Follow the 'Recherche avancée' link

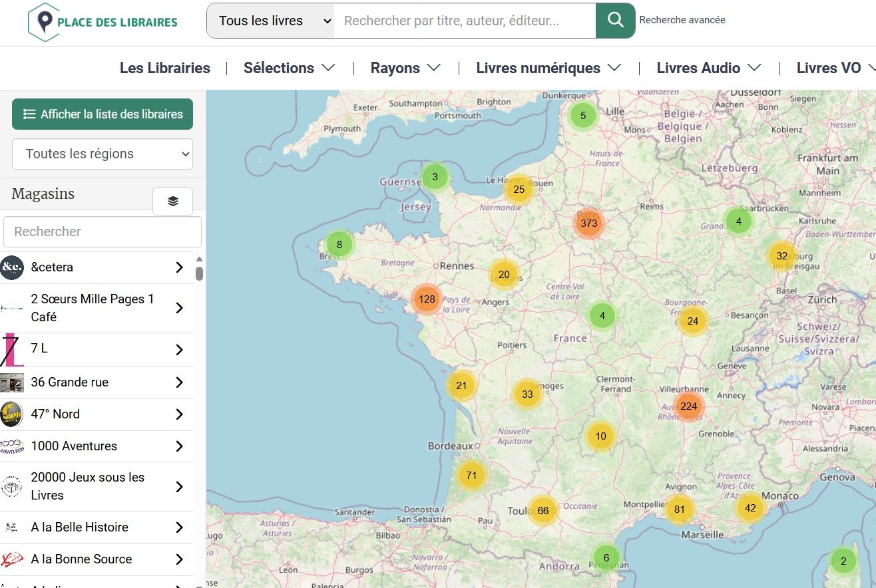click(x=682, y=20)
